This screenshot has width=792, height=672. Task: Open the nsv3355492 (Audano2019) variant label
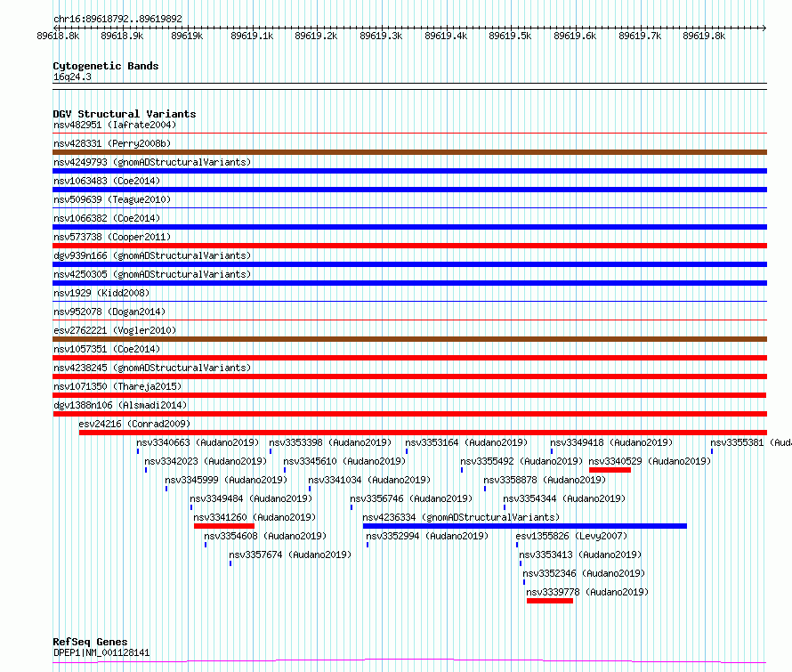point(521,461)
